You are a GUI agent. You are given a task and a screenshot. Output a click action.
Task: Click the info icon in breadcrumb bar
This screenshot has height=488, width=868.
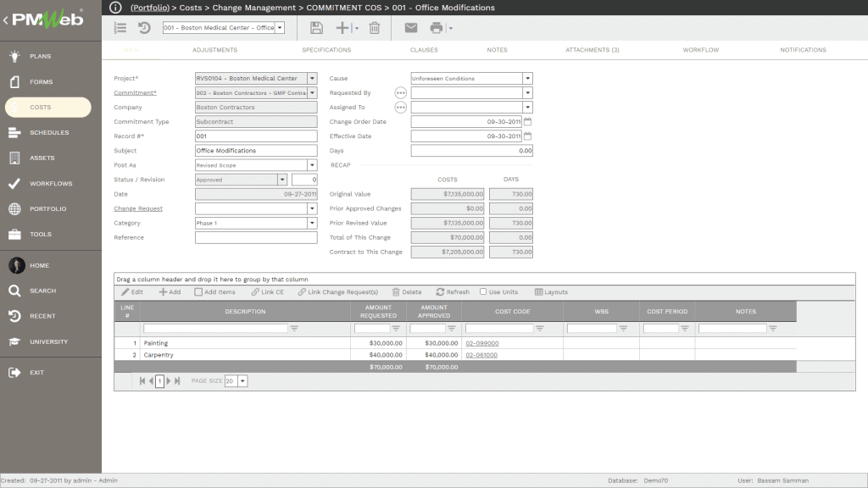115,7
